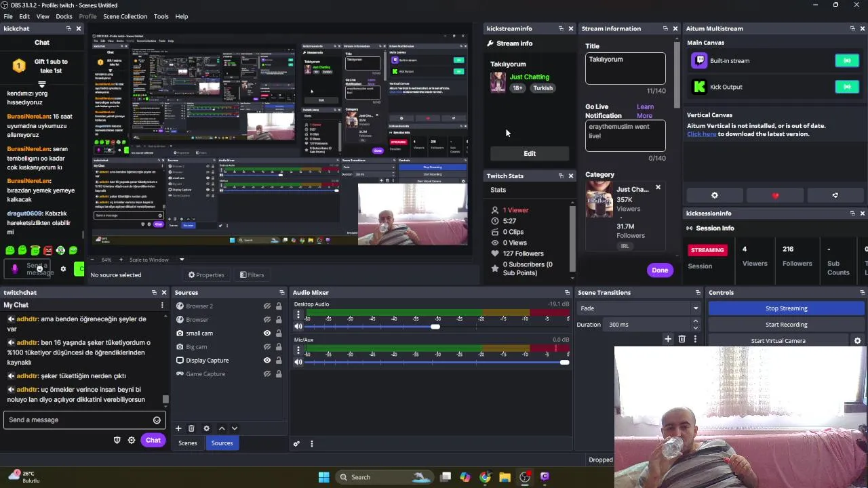The width and height of the screenshot is (868, 488).
Task: Click the Aitum heart donate button
Action: (775, 195)
